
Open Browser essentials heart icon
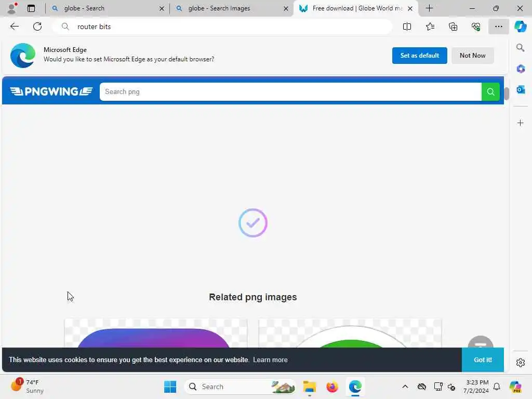coord(476,26)
